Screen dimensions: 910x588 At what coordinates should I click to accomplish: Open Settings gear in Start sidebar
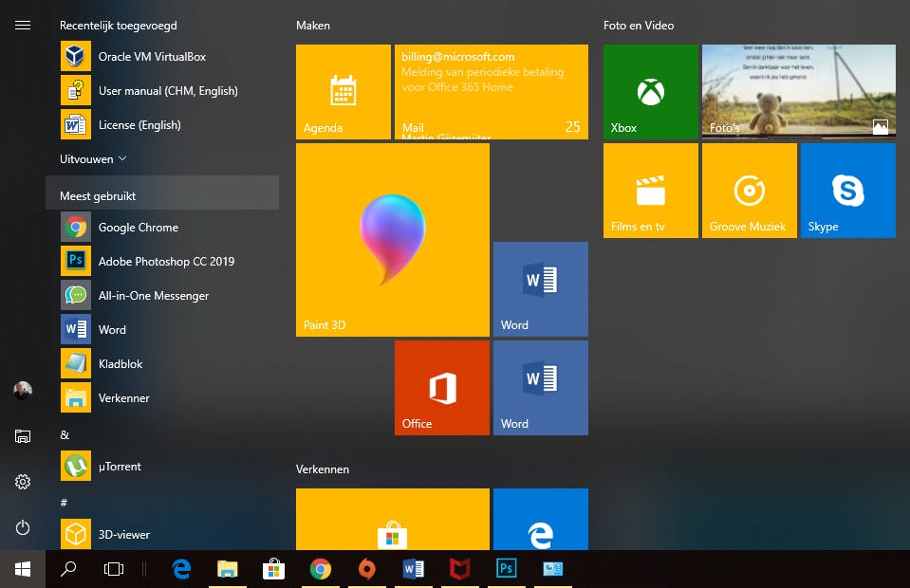23,481
